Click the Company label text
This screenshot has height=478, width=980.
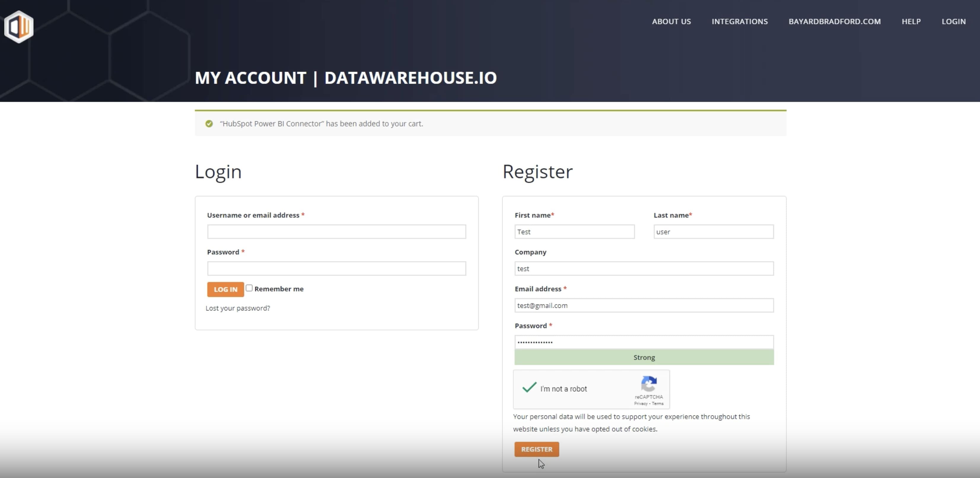pyautogui.click(x=530, y=252)
